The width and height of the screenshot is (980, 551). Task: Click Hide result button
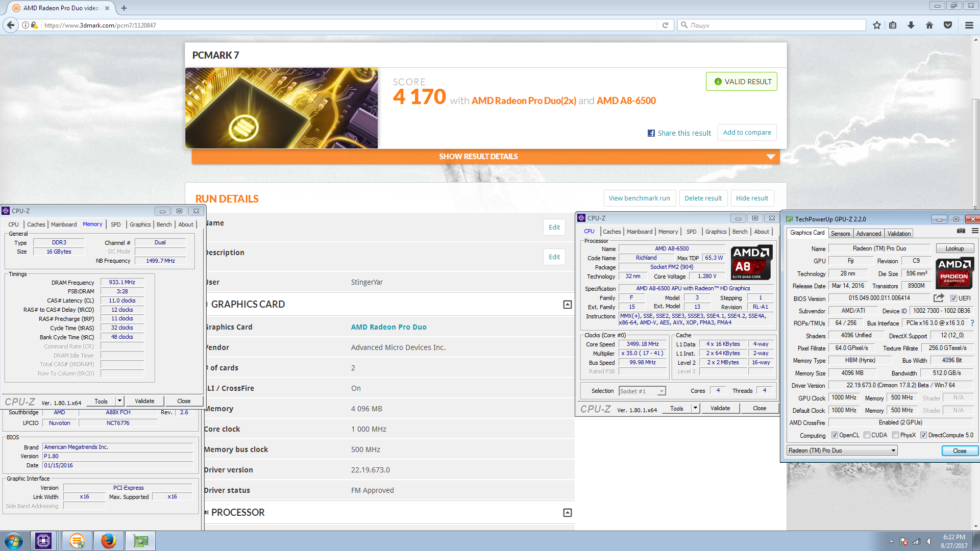(x=752, y=198)
